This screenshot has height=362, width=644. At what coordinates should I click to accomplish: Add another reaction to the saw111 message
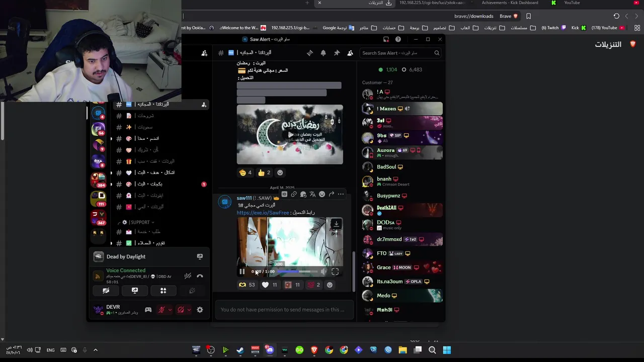330,285
